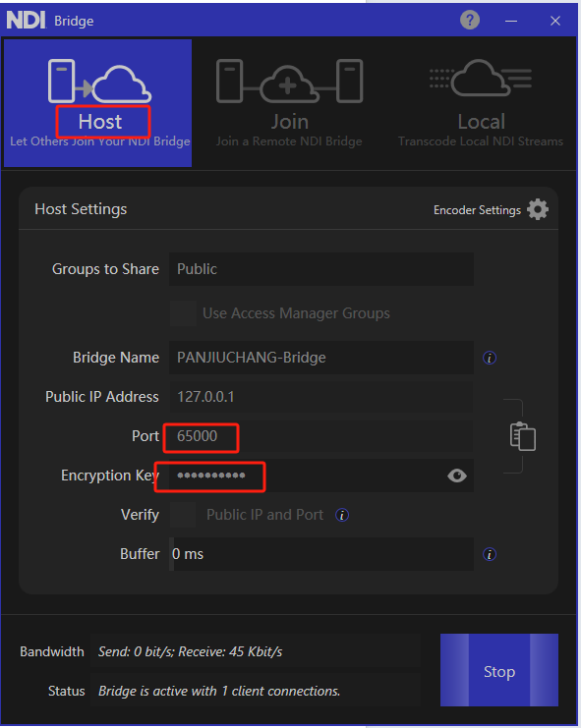Close the NDI Bridge window
This screenshot has width=581, height=728.
(x=555, y=21)
